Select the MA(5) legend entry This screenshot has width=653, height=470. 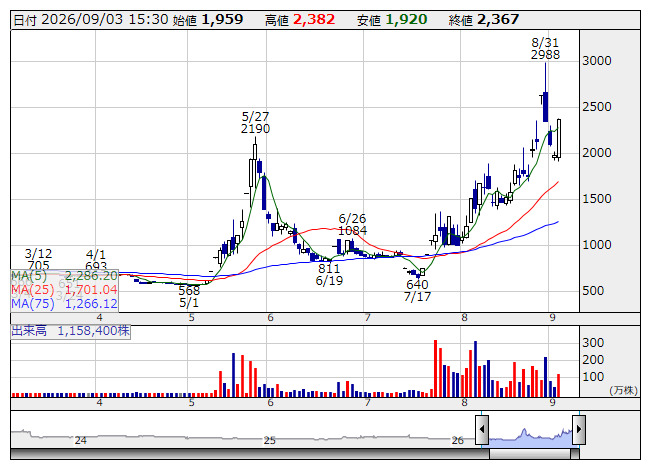point(65,276)
